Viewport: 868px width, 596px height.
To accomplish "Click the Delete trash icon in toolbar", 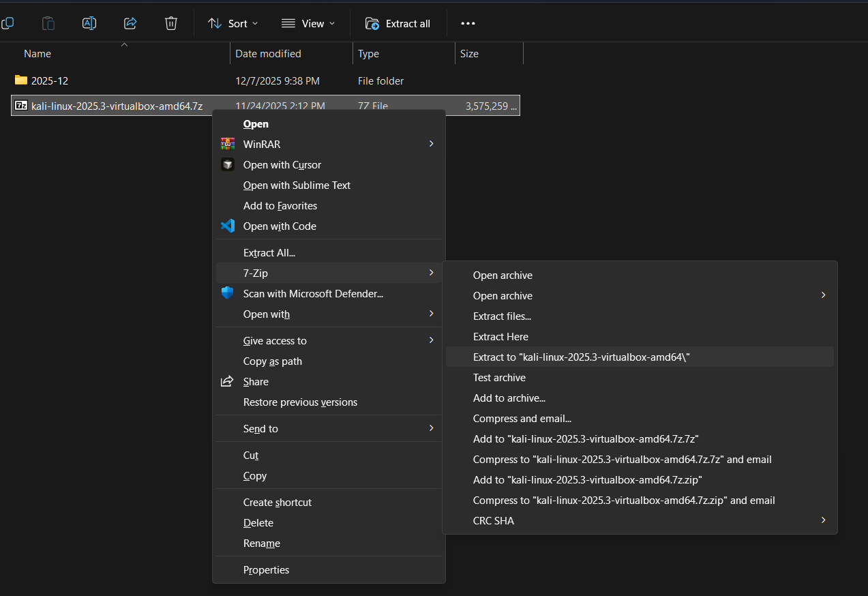I will click(x=171, y=23).
